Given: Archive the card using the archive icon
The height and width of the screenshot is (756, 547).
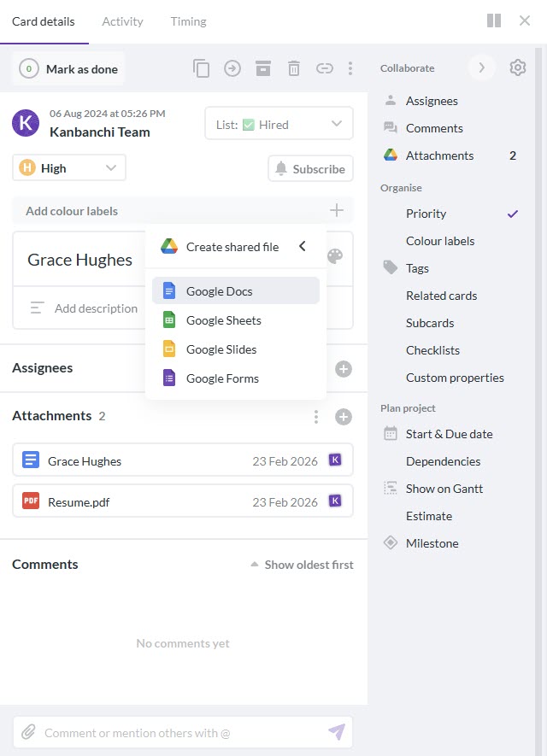Looking at the screenshot, I should [x=263, y=68].
